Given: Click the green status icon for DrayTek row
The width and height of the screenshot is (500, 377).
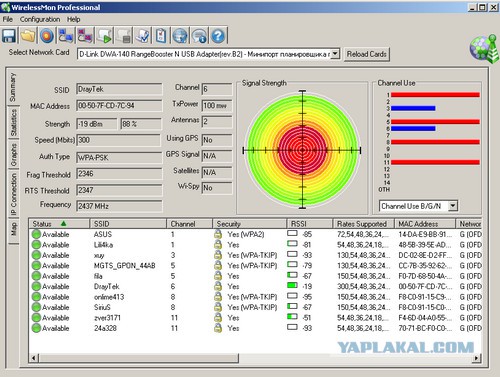Looking at the screenshot, I should 36,286.
